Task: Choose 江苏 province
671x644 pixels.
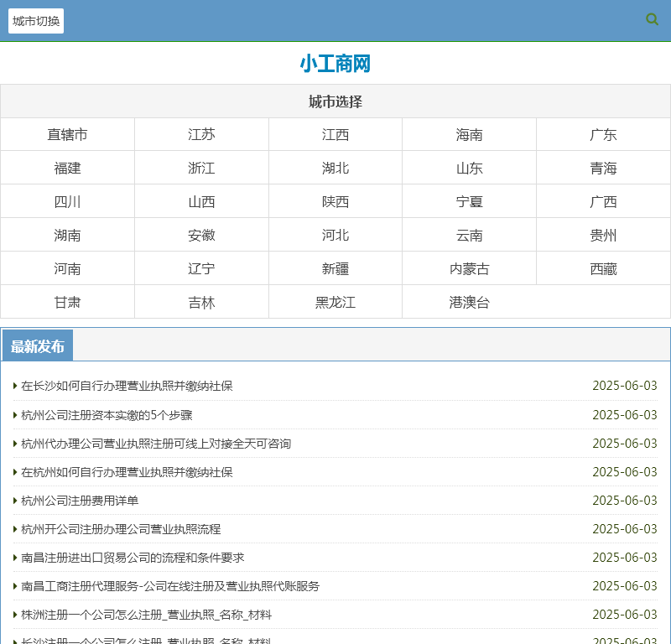Action: point(201,135)
